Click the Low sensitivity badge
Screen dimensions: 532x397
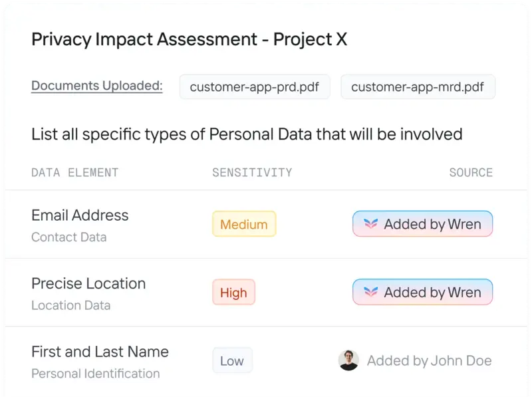click(x=232, y=360)
